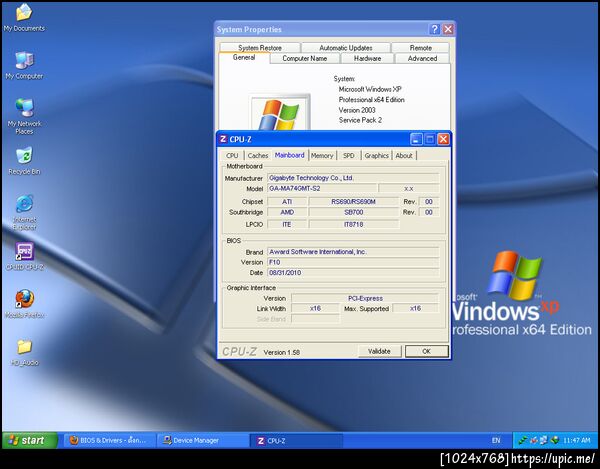Select the General tab in System Properties
Screen dimensions: 600x469
[x=244, y=57]
